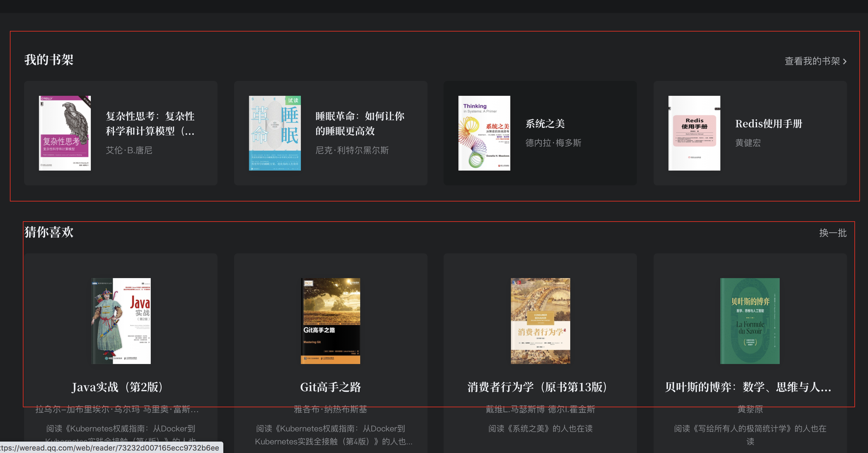The height and width of the screenshot is (453, 868).
Task: Click 换一批 to refresh recommendations
Action: pos(832,233)
